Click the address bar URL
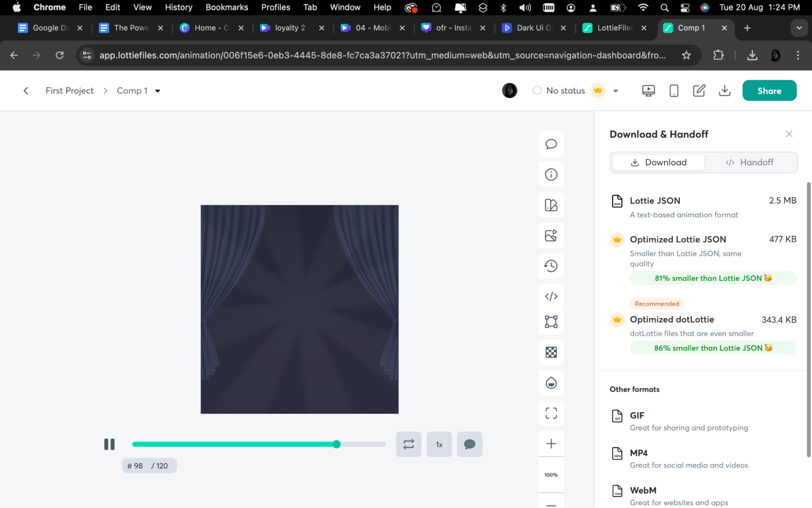Viewport: 812px width, 508px height. pos(382,55)
